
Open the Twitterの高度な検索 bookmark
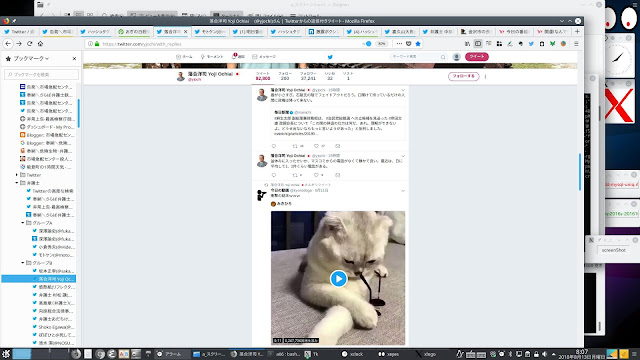click(x=49, y=191)
